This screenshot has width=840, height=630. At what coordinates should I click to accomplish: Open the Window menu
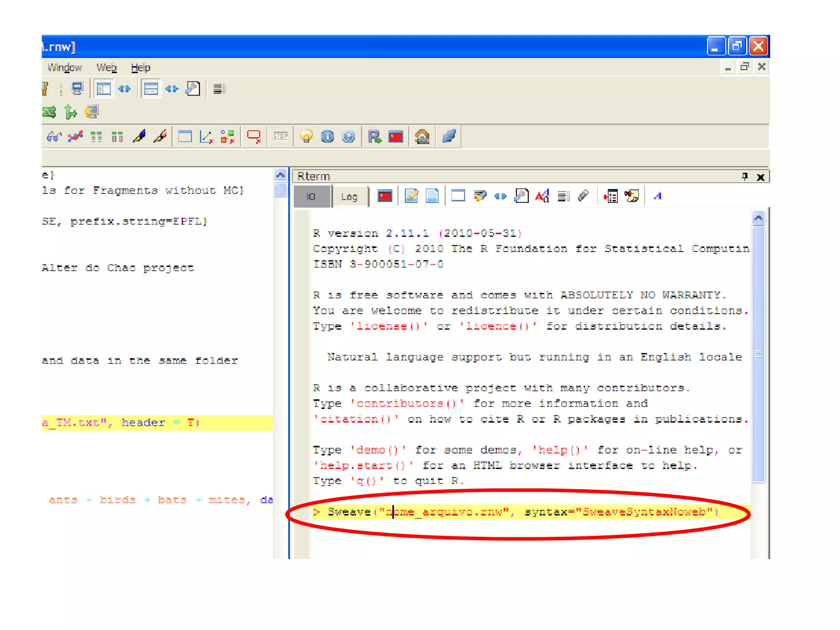click(x=64, y=68)
